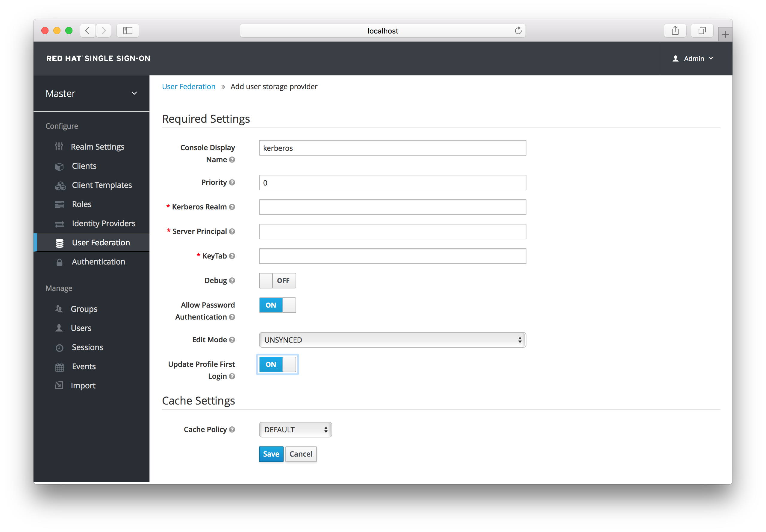Cancel adding the user storage provider
766x532 pixels.
click(300, 454)
